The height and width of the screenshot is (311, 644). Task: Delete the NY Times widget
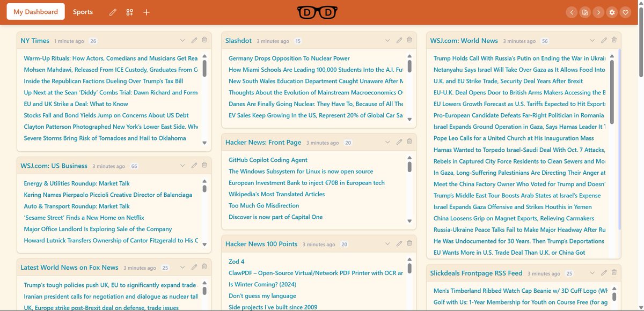[204, 40]
